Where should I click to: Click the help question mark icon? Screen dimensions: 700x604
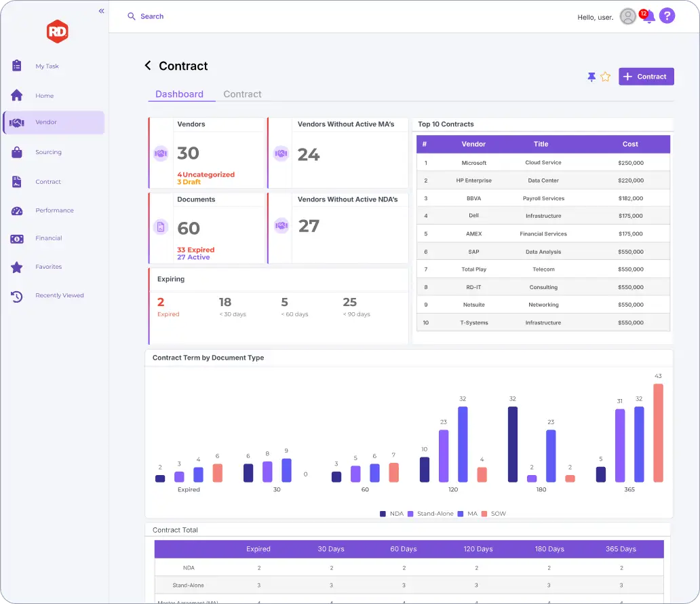[x=667, y=16]
